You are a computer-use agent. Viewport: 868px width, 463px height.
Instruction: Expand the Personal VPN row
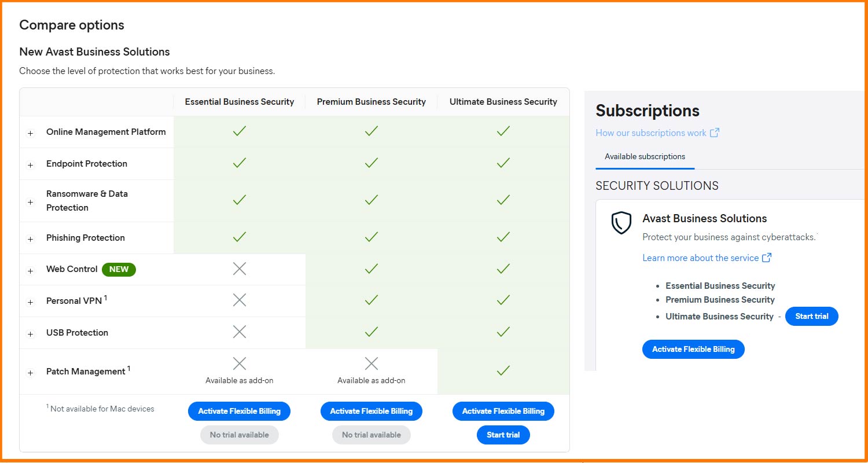30,301
